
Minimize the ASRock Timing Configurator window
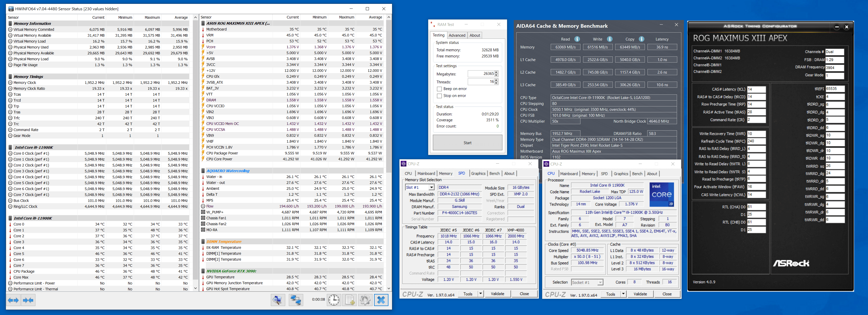(x=837, y=27)
